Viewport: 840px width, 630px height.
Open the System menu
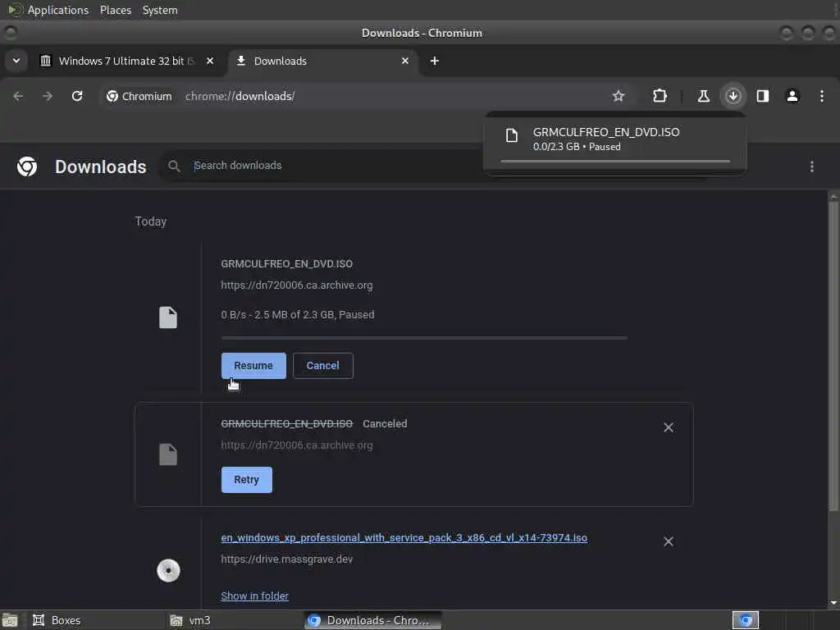point(160,10)
